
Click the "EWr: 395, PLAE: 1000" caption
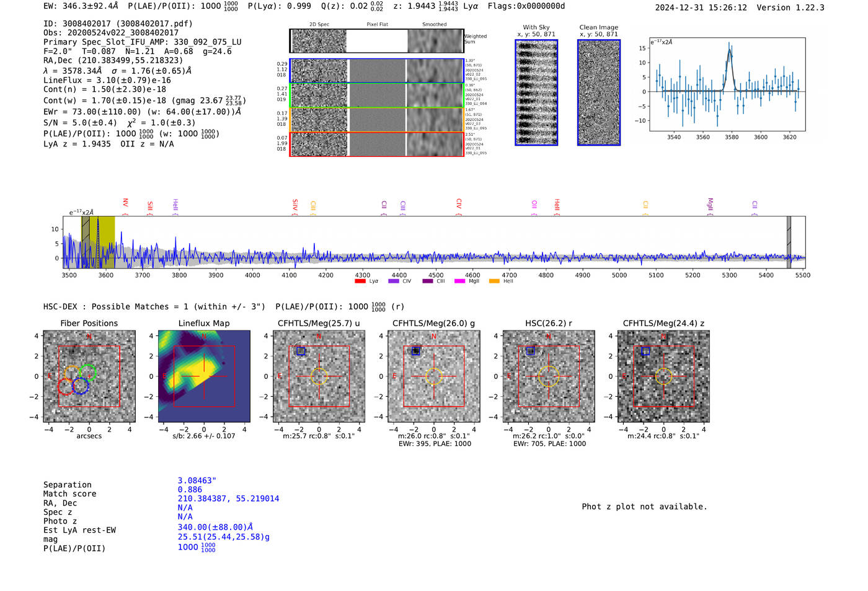point(435,444)
